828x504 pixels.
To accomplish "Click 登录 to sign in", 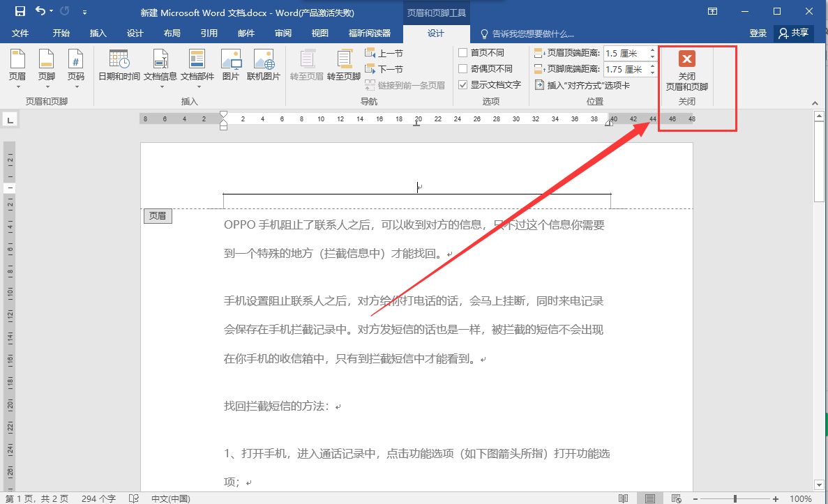I will point(758,33).
